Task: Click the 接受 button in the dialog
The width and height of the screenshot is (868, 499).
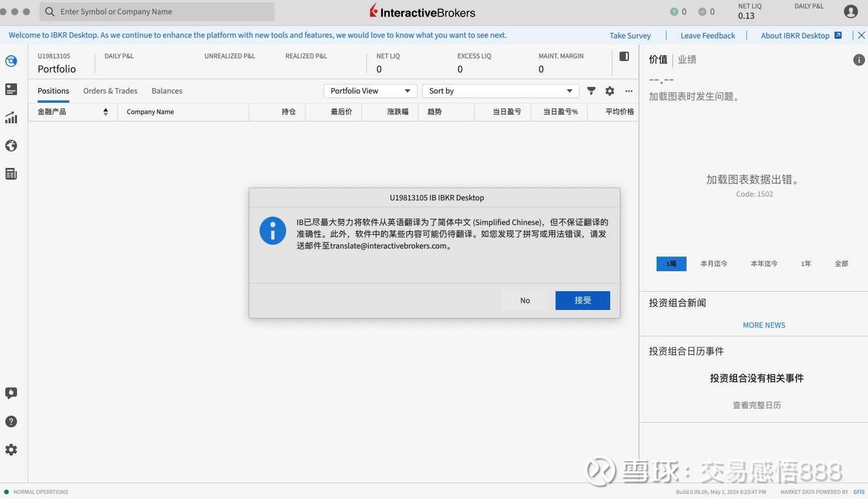Action: 582,300
